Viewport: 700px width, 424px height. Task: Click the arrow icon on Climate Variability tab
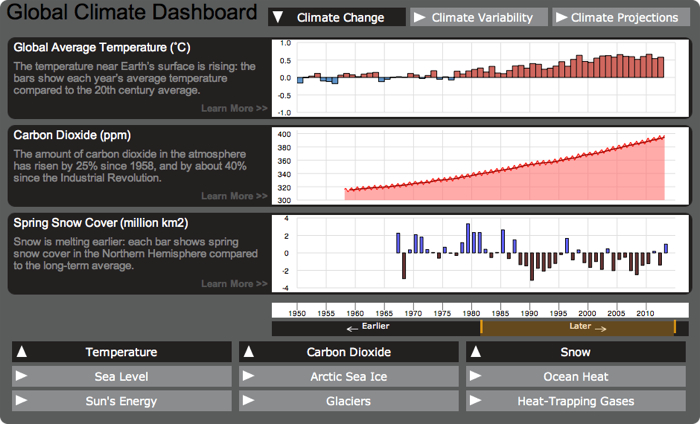tap(420, 18)
